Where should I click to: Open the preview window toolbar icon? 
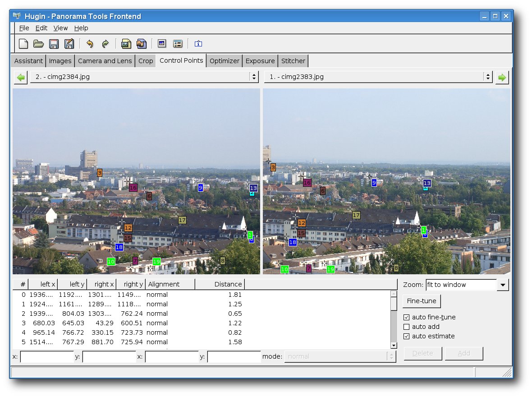click(x=162, y=43)
